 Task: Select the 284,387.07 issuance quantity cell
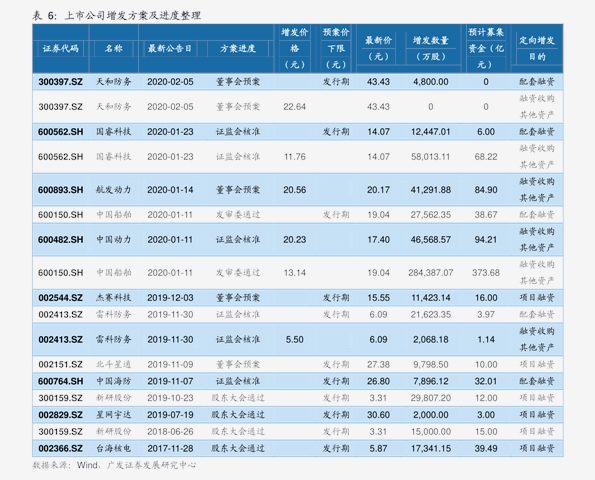pos(431,273)
